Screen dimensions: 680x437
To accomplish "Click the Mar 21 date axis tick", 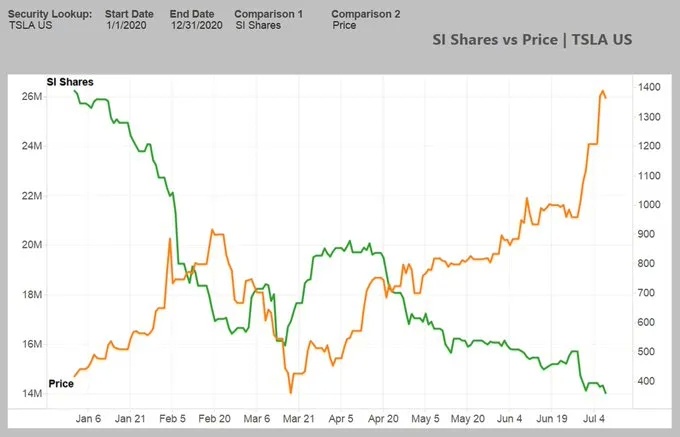I will (298, 419).
